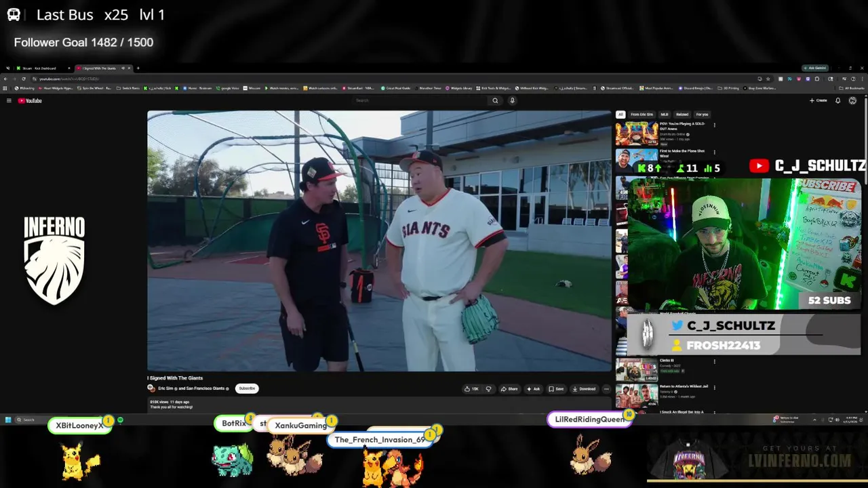Open the YouTube account avatar menu
This screenshot has width=868, height=488.
pyautogui.click(x=852, y=100)
